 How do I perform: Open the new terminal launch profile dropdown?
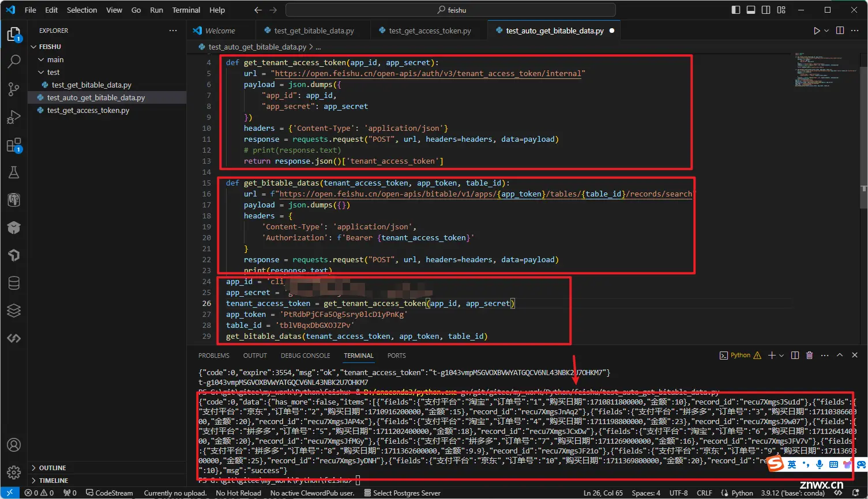click(x=781, y=356)
